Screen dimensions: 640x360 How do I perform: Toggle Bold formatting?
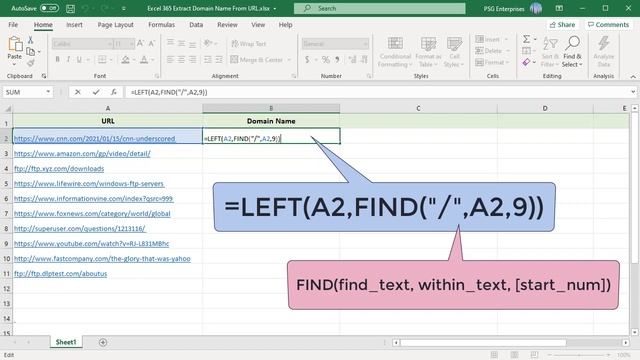[58, 60]
